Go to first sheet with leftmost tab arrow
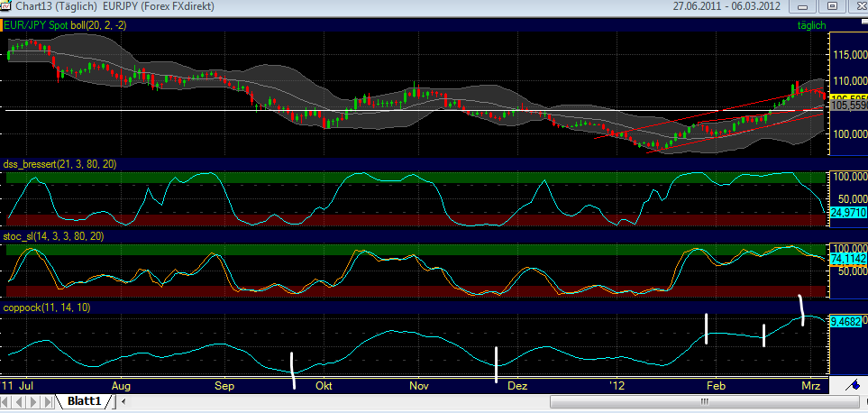 (x=7, y=400)
